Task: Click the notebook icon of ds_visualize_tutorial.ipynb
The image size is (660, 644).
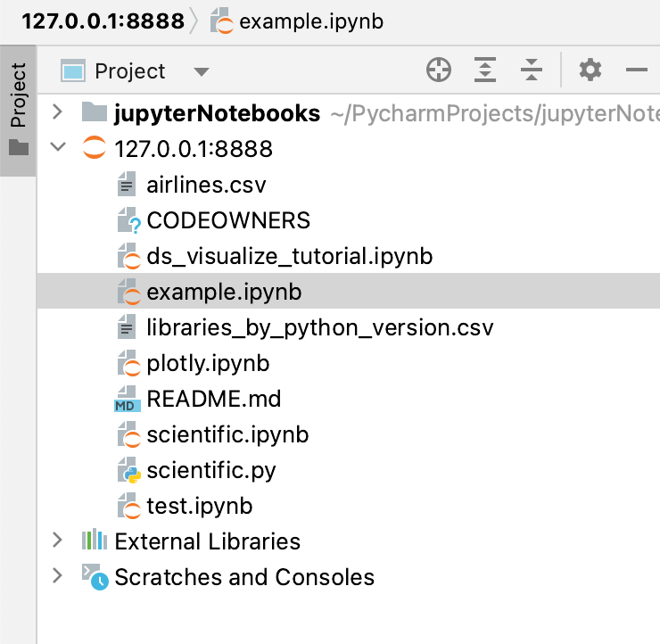Action: pos(128,256)
